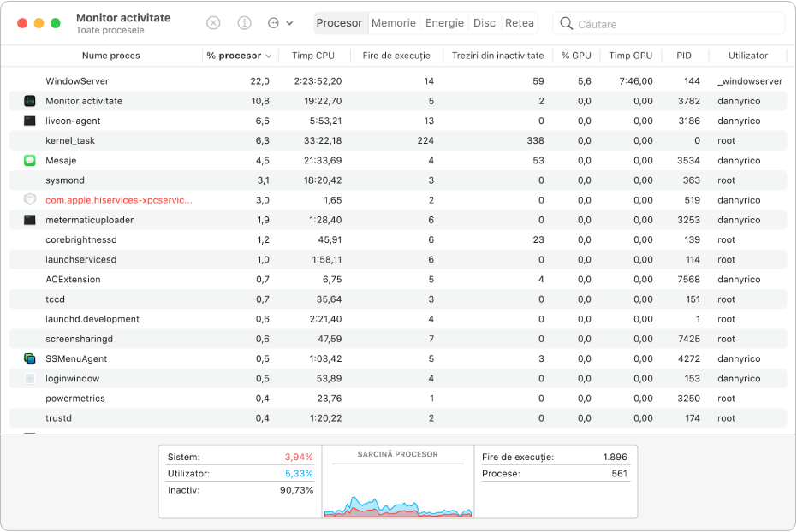Click the Utilizator 5,33% value
The image size is (797, 532).
[x=299, y=474]
